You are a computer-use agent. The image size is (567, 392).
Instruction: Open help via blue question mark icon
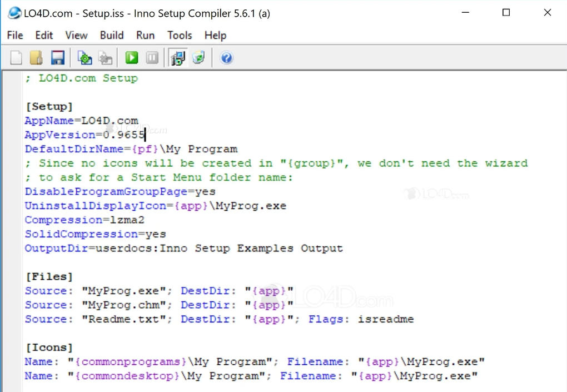click(x=226, y=58)
